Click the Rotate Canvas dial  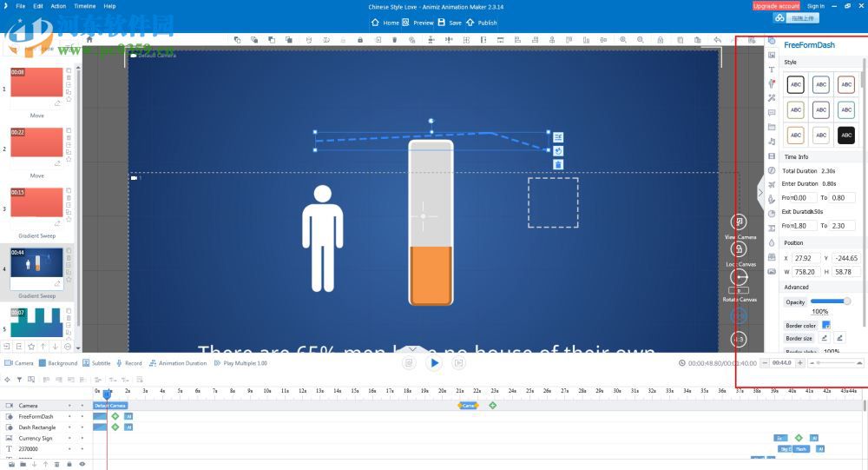(x=739, y=276)
